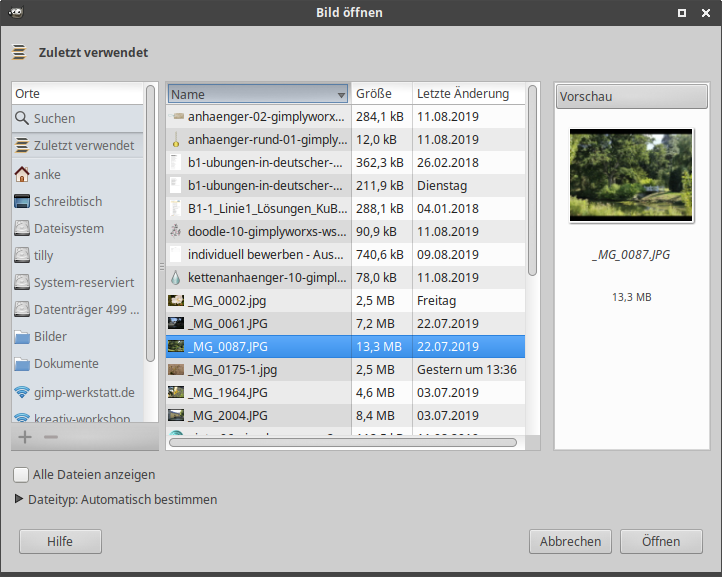Click the _MG_0087.JPG file thumbnail icon
The height and width of the screenshot is (577, 722).
tap(176, 346)
